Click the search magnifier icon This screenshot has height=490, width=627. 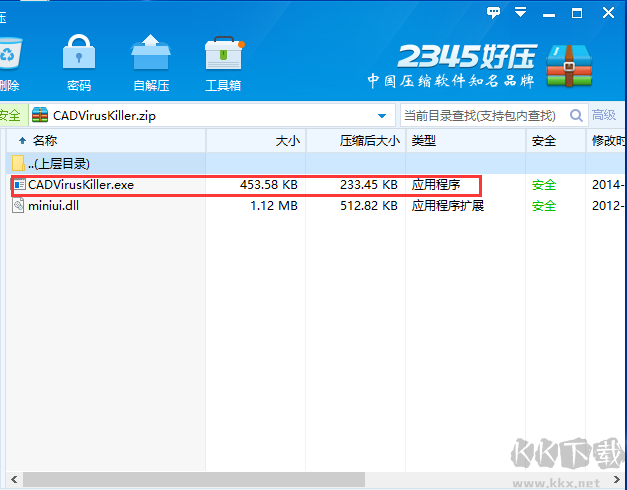pyautogui.click(x=576, y=116)
